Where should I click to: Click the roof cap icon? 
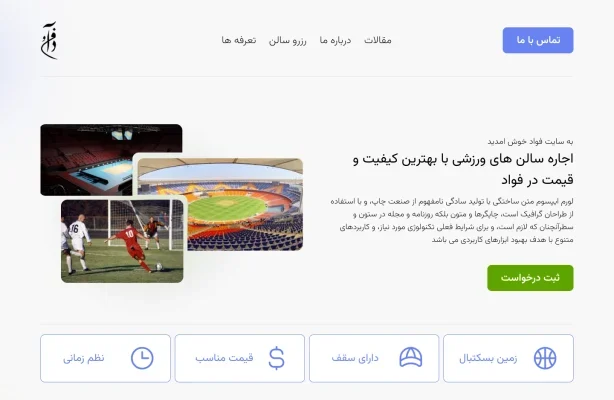click(411, 358)
